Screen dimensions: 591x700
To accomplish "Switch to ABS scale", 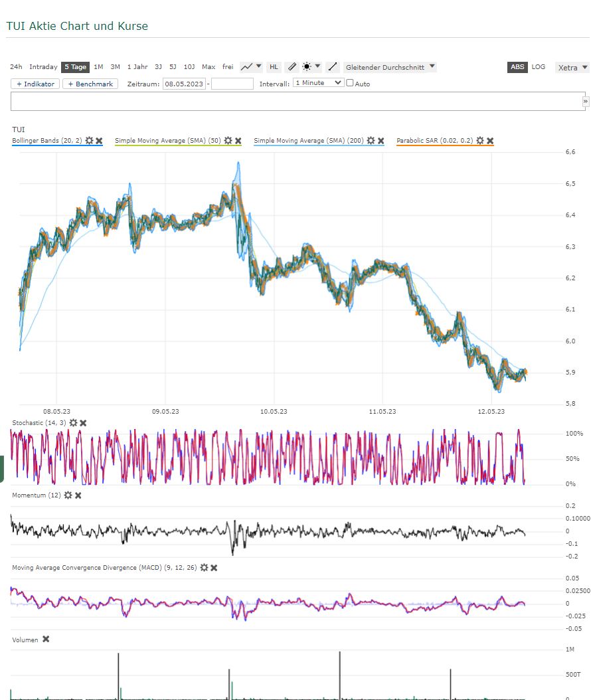I will pos(517,67).
